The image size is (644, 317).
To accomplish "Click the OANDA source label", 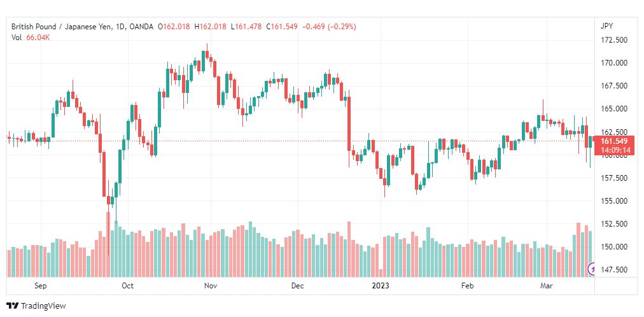I will tap(141, 27).
